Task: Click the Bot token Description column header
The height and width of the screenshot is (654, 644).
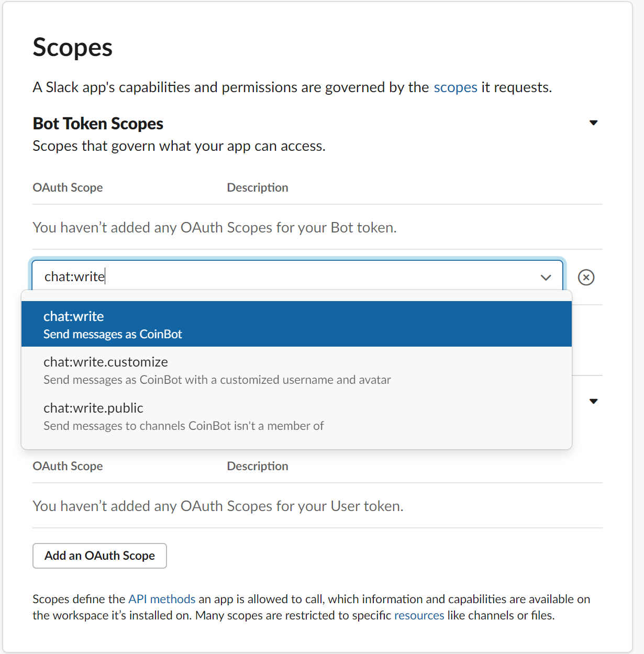Action: tap(257, 187)
